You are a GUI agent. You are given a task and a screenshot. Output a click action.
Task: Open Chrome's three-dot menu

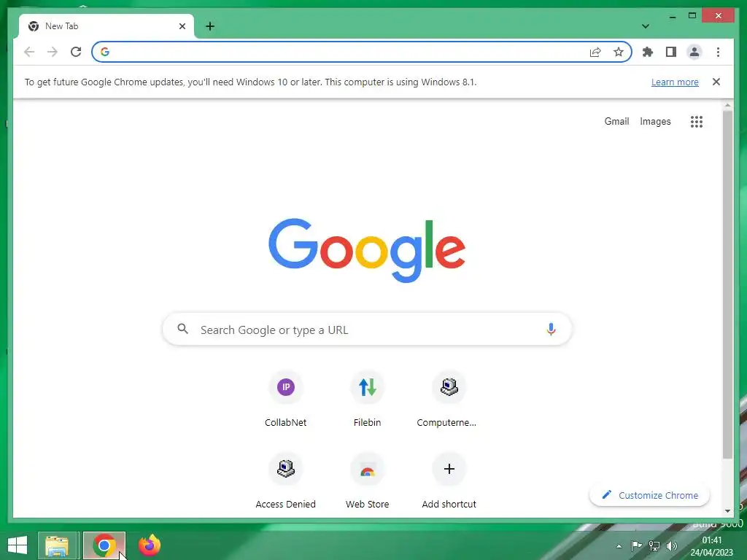(718, 52)
